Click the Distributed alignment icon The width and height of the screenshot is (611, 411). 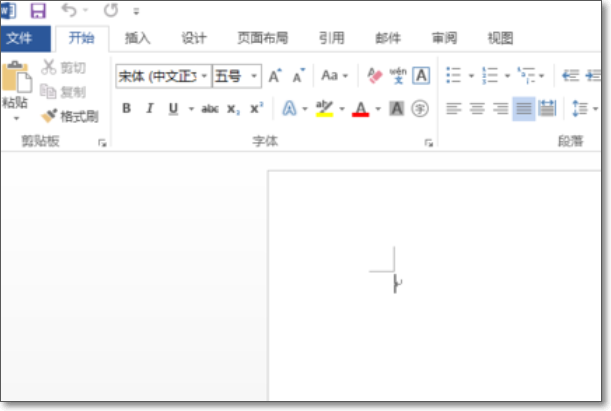click(547, 108)
